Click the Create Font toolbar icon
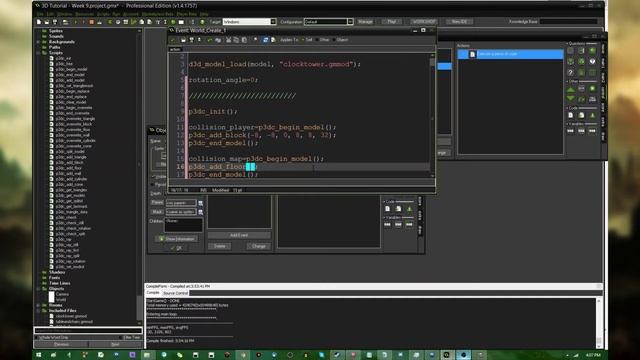This screenshot has width=640, height=360. (x=158, y=22)
